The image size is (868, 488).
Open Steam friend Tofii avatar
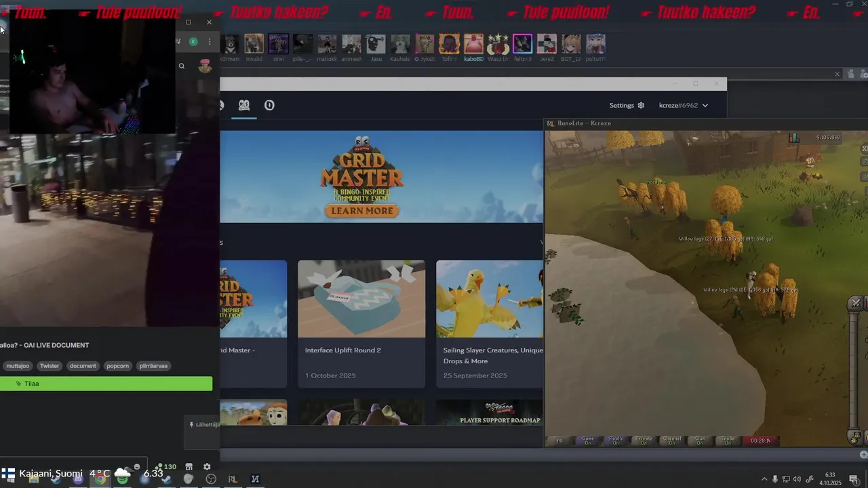450,44
